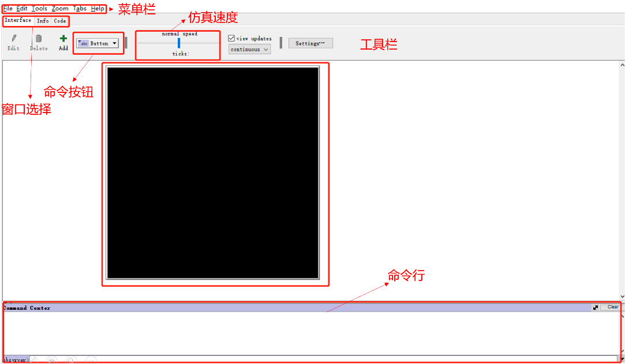Open the File menu

click(x=8, y=9)
